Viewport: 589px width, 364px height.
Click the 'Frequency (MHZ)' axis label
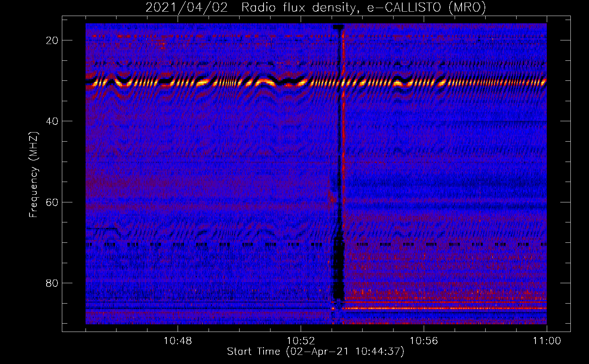pos(33,175)
